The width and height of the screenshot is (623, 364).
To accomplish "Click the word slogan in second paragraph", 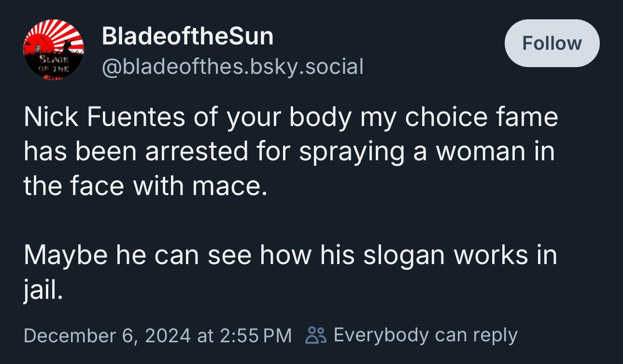I will click(x=404, y=256).
